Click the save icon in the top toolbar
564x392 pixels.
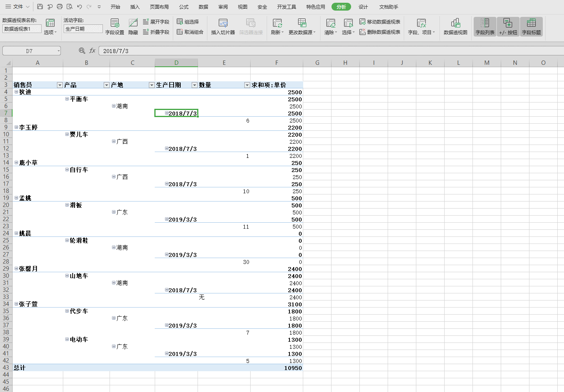[x=40, y=7]
